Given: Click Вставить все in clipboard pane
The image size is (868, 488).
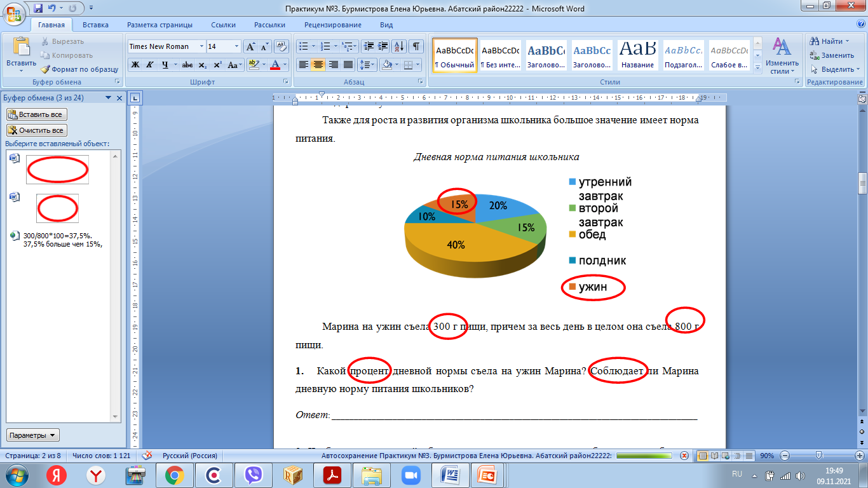Looking at the screenshot, I should pos(36,114).
